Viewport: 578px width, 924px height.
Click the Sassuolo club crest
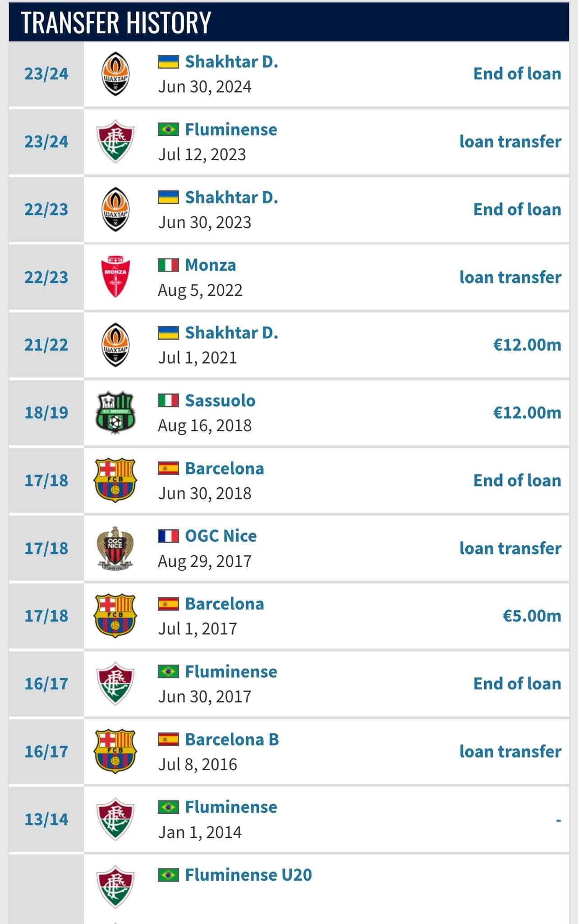115,412
